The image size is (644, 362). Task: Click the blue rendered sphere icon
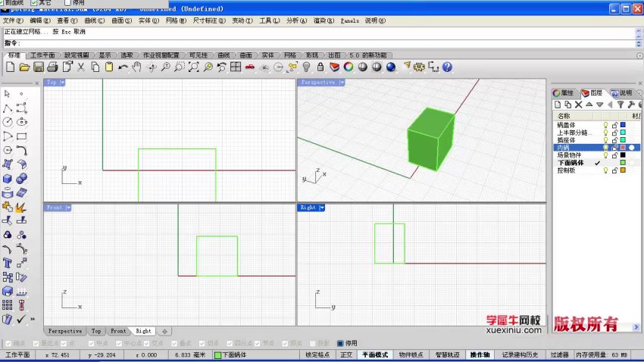[391, 67]
